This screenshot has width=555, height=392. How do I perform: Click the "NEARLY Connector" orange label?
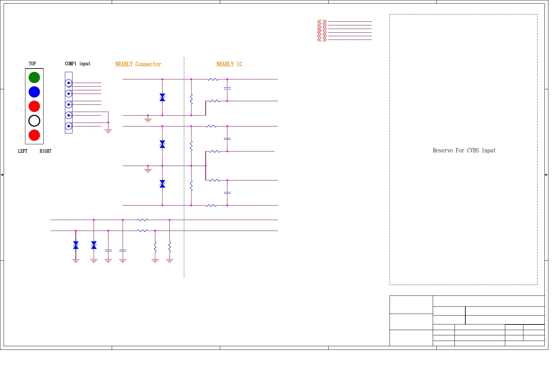pyautogui.click(x=138, y=64)
